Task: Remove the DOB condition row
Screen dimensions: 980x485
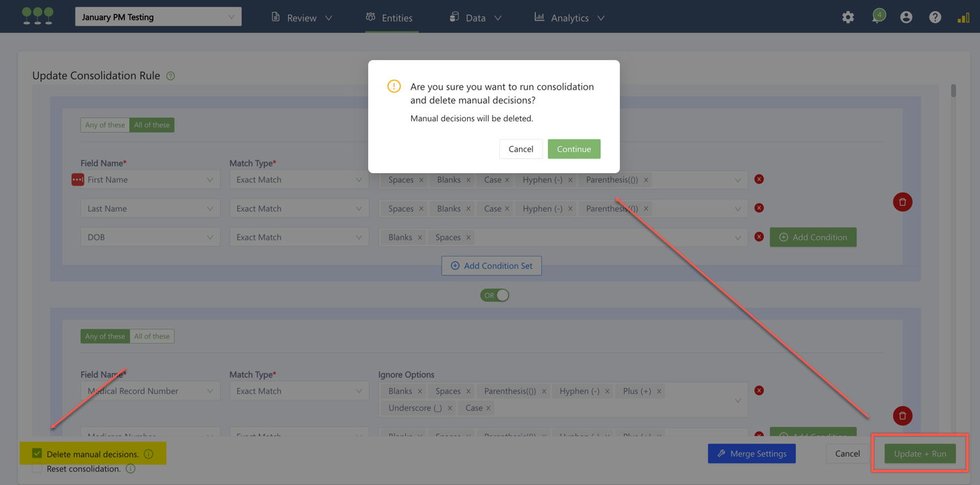Action: coord(759,237)
